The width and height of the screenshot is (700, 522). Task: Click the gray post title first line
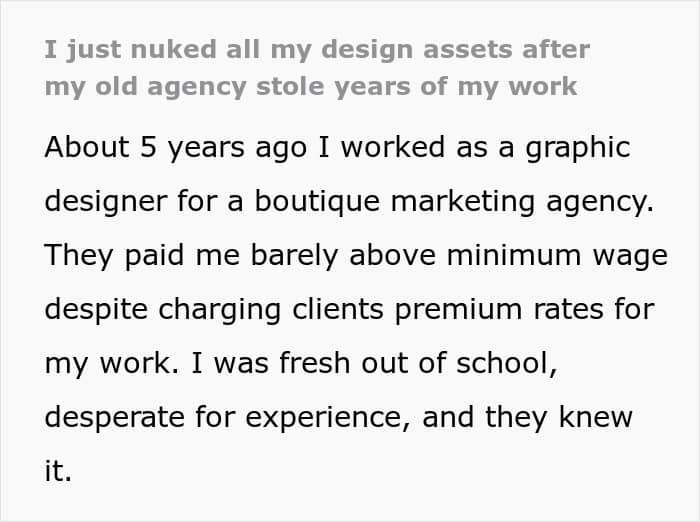point(317,50)
